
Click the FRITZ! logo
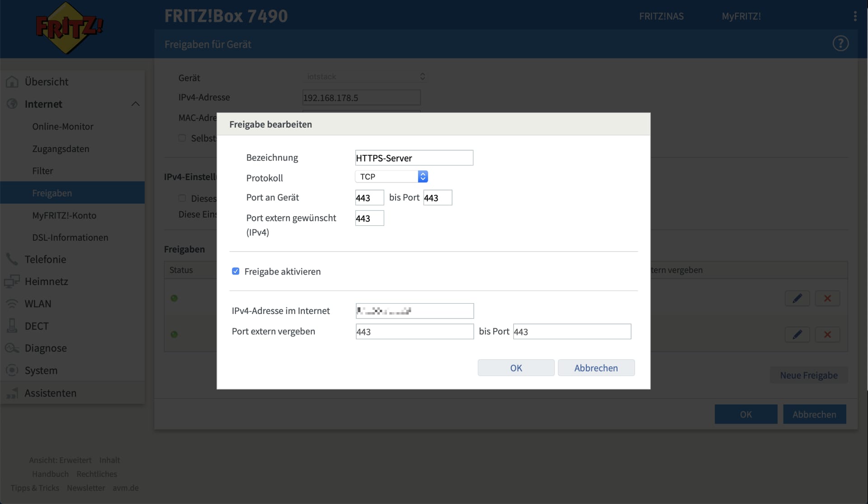pyautogui.click(x=69, y=28)
